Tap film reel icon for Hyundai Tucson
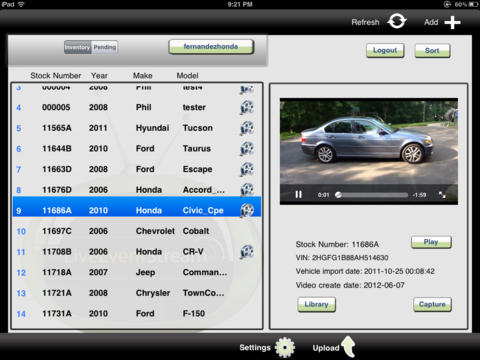The width and height of the screenshot is (480, 360). point(247,128)
